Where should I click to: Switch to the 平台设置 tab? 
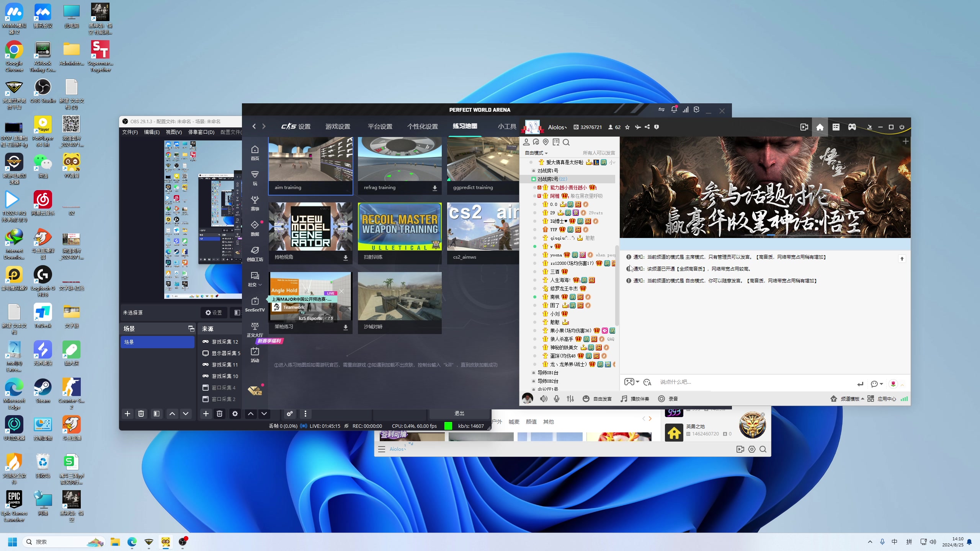click(380, 127)
